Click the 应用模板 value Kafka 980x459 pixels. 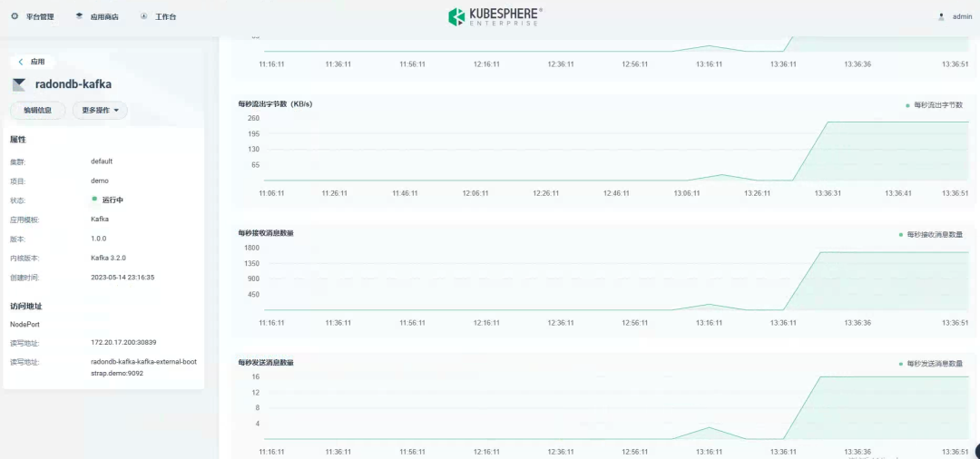[x=100, y=220]
